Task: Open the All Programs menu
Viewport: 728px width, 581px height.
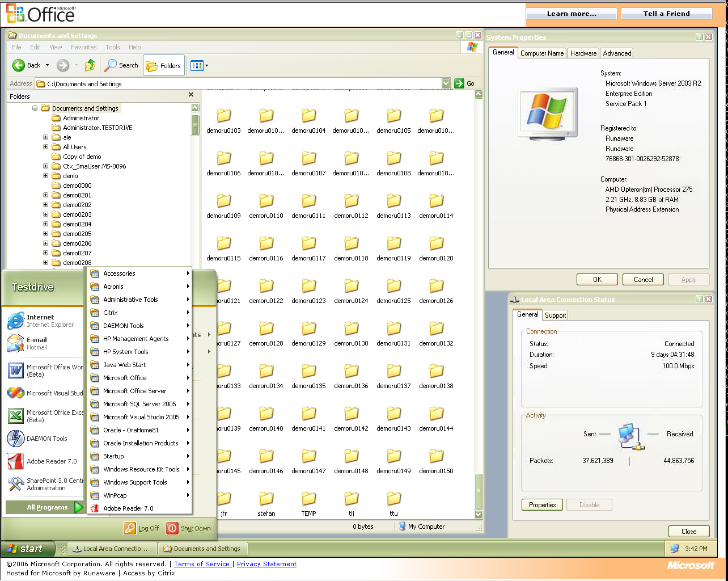Action: click(x=45, y=507)
